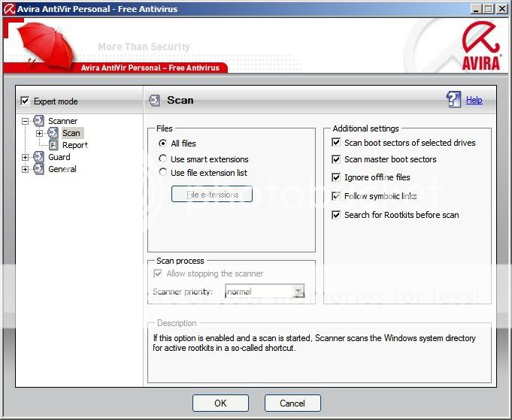The width and height of the screenshot is (512, 420).
Task: Toggle the Expert mode checkbox
Action: point(25,101)
